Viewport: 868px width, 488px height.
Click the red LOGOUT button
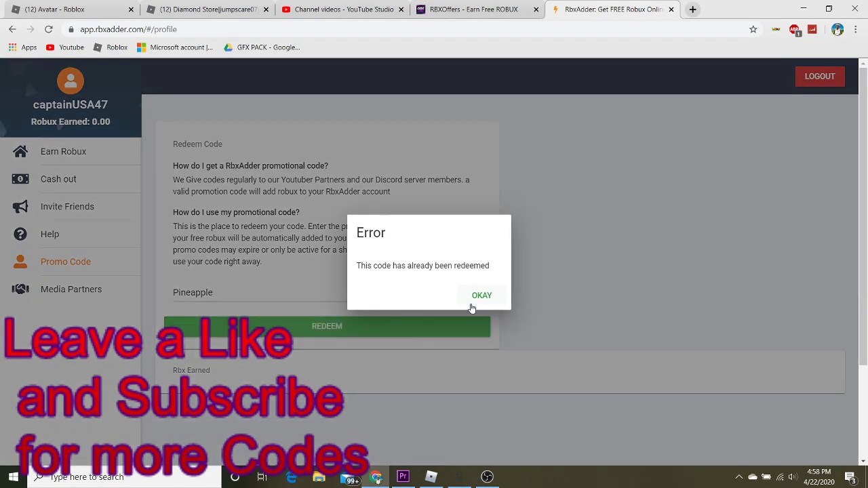820,77
